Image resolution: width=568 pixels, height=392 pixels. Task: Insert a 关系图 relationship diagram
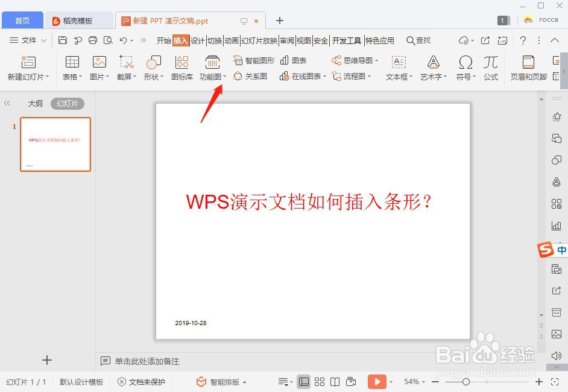(x=250, y=76)
